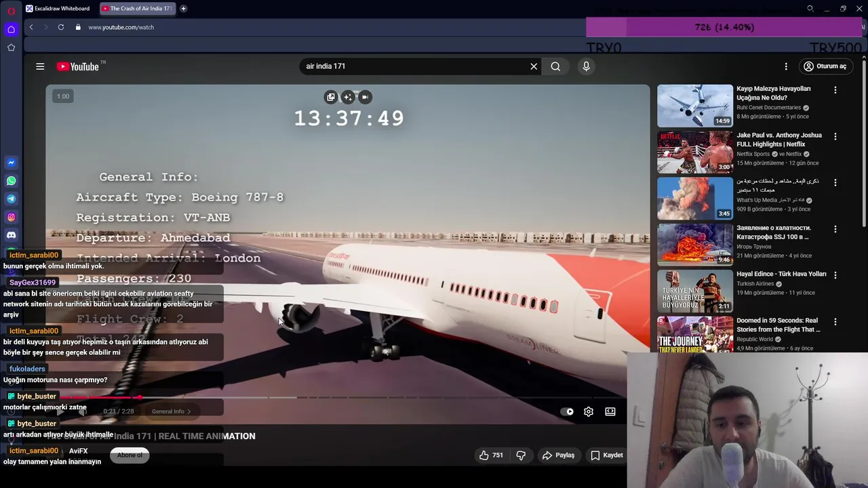
Task: Go back using the browser back arrow
Action: [x=31, y=27]
